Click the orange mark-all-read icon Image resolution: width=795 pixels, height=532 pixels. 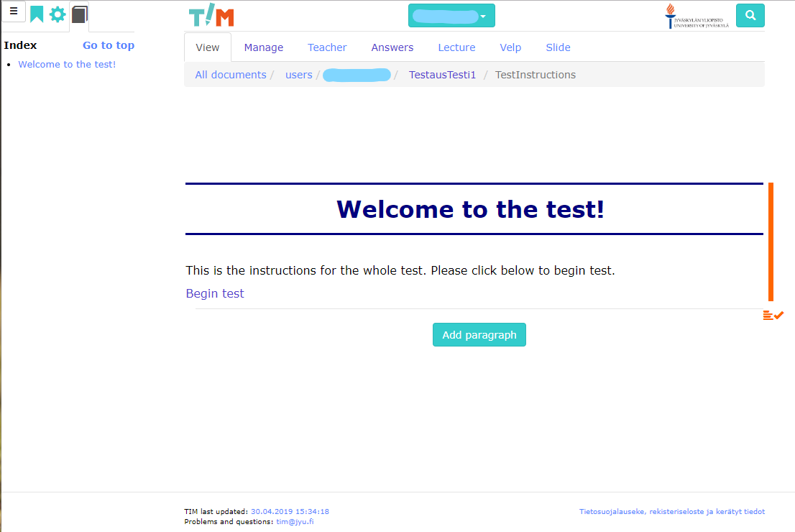[773, 315]
